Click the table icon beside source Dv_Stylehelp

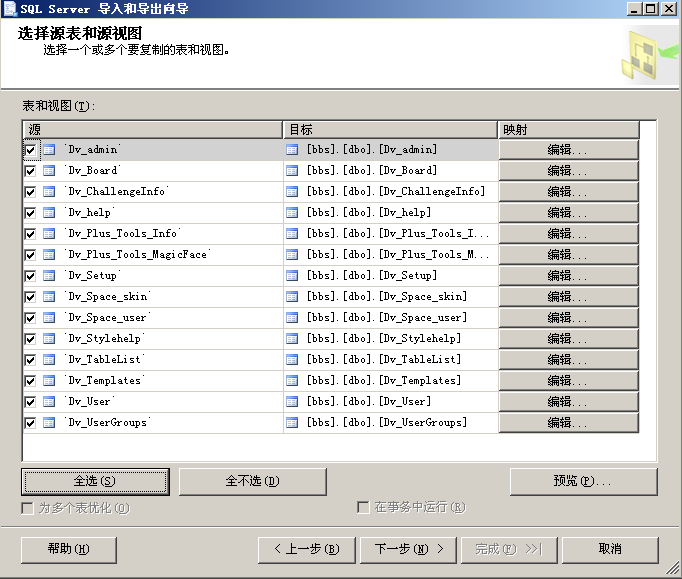49,339
